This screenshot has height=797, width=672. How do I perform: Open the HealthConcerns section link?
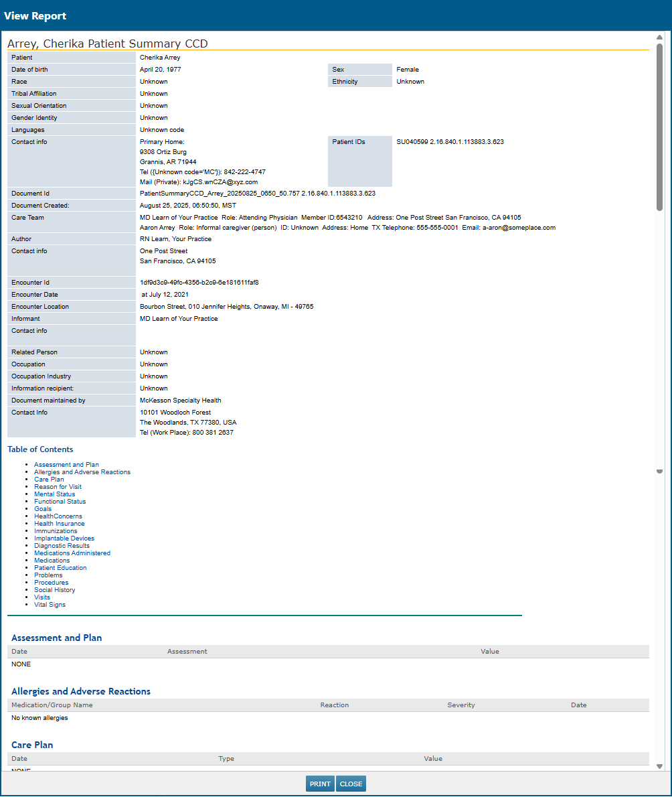pyautogui.click(x=58, y=516)
